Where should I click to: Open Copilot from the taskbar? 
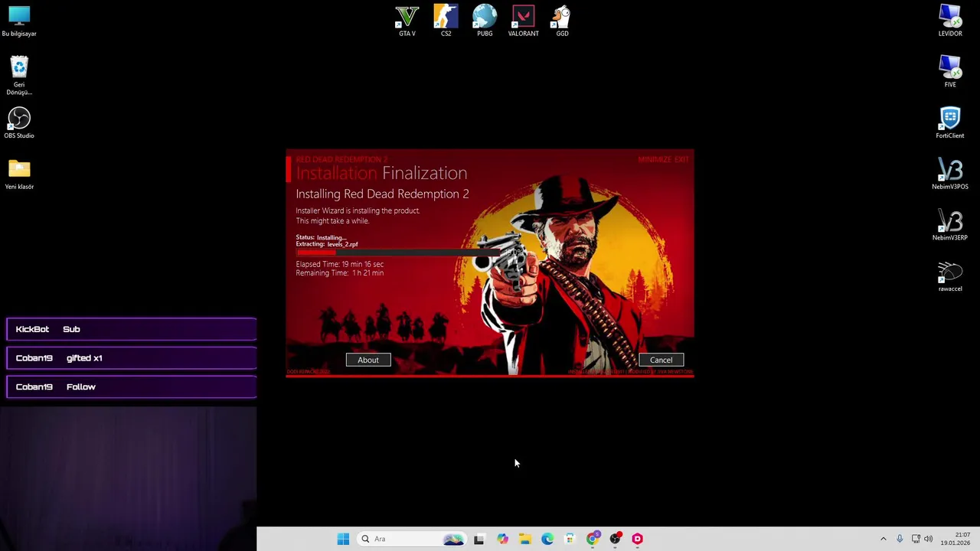[502, 539]
